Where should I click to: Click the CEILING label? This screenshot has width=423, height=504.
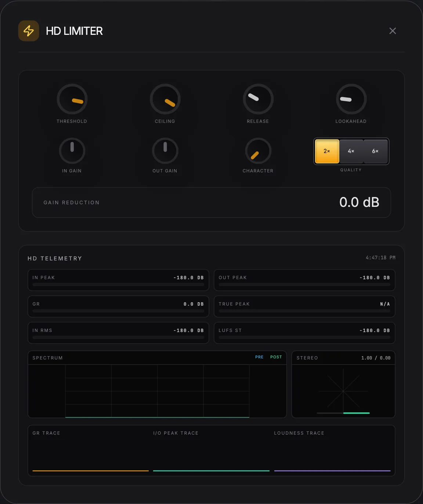pyautogui.click(x=165, y=121)
